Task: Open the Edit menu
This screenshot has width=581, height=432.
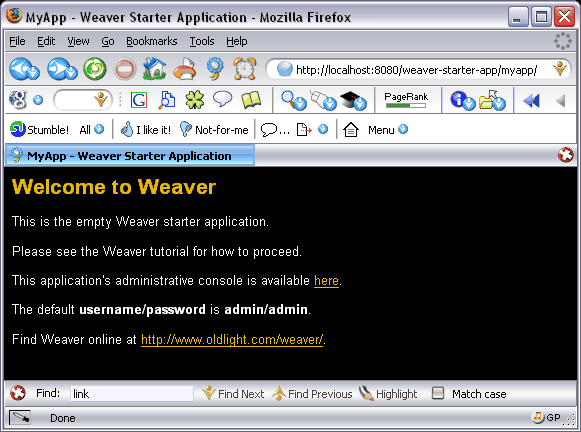Action: click(46, 41)
